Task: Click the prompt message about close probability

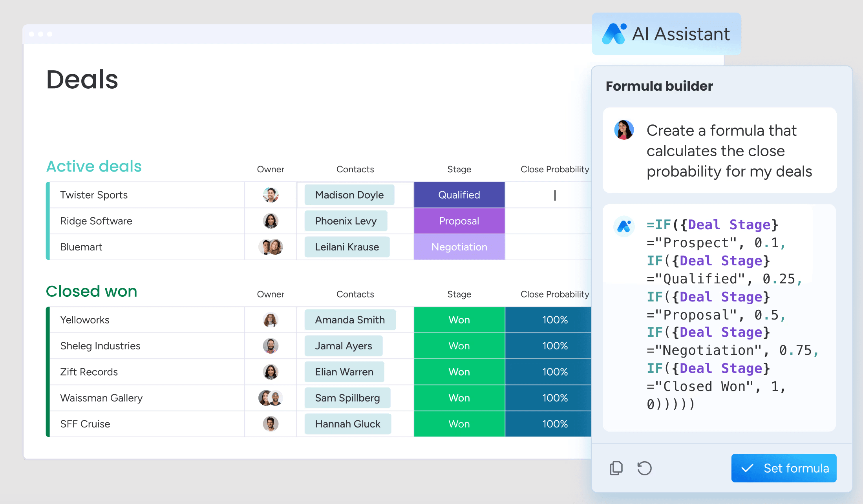Action: pyautogui.click(x=729, y=151)
